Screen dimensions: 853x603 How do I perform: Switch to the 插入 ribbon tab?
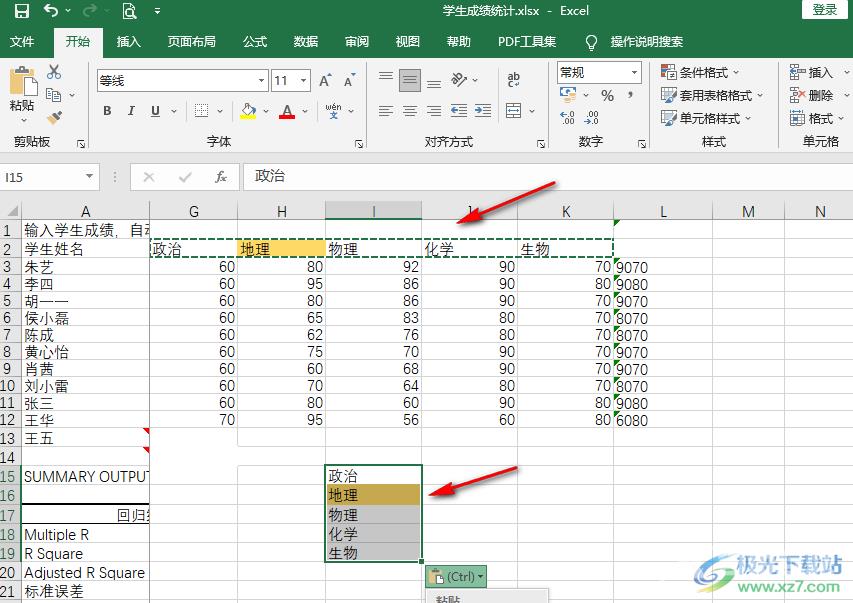[x=128, y=41]
